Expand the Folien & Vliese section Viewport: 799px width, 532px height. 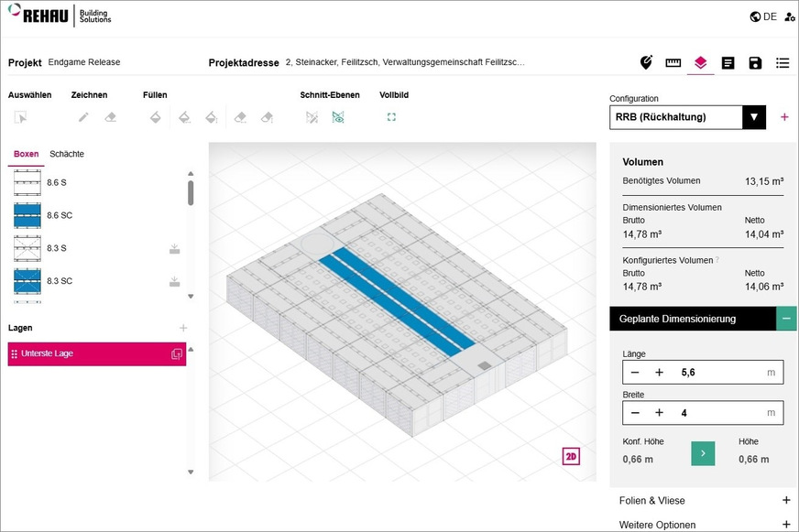coord(785,500)
